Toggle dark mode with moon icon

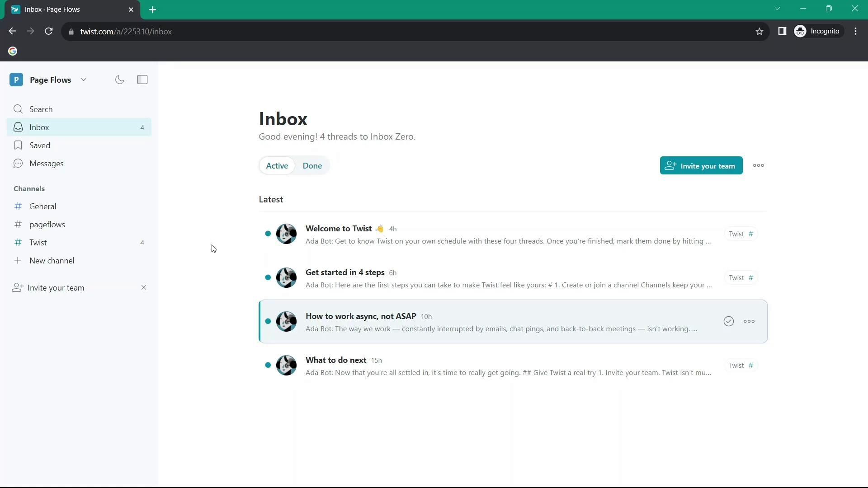point(119,80)
